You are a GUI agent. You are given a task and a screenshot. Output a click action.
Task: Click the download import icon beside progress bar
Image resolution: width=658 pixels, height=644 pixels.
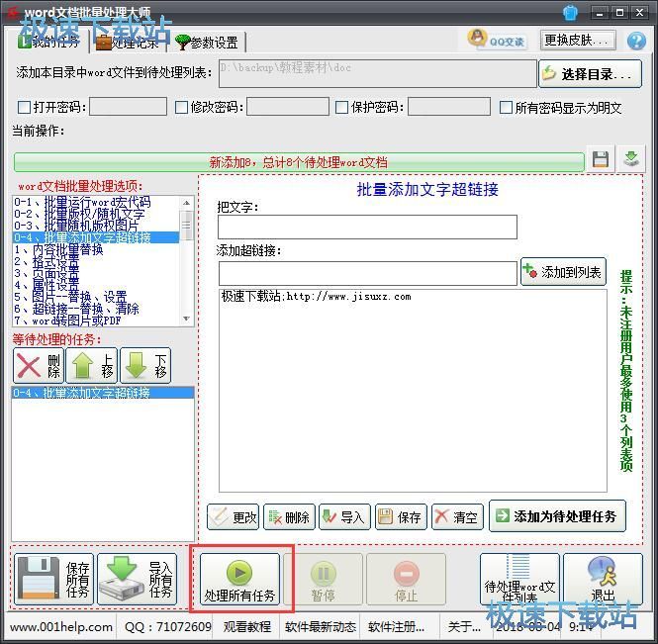pyautogui.click(x=630, y=159)
